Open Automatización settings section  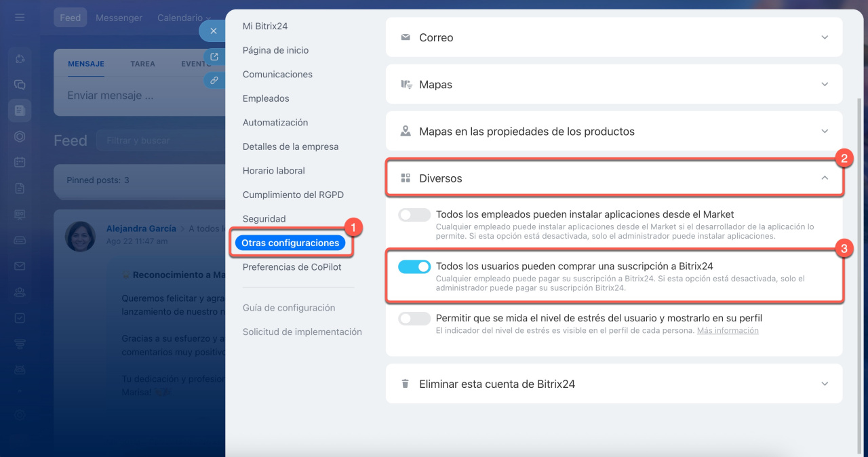(275, 122)
